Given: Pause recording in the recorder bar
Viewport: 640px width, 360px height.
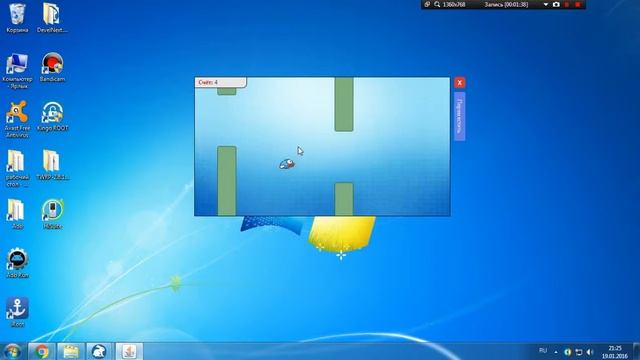Looking at the screenshot, I should (x=567, y=4).
